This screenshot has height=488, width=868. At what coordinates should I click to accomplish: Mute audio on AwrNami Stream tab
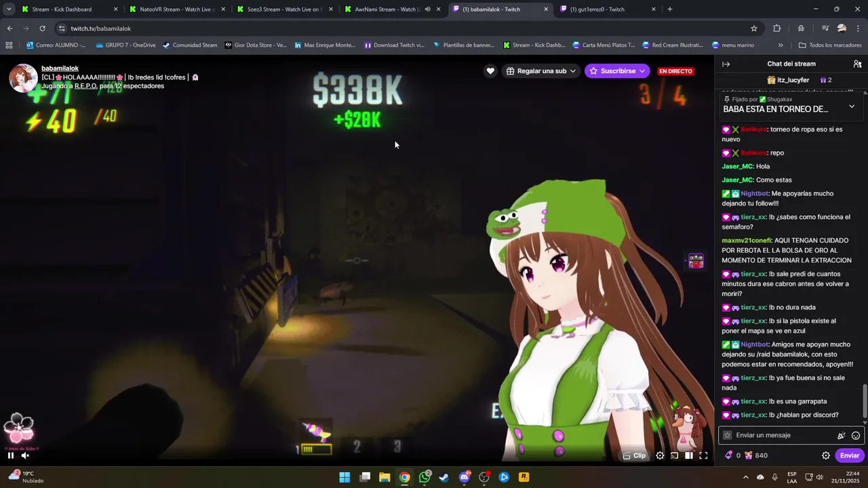click(427, 9)
